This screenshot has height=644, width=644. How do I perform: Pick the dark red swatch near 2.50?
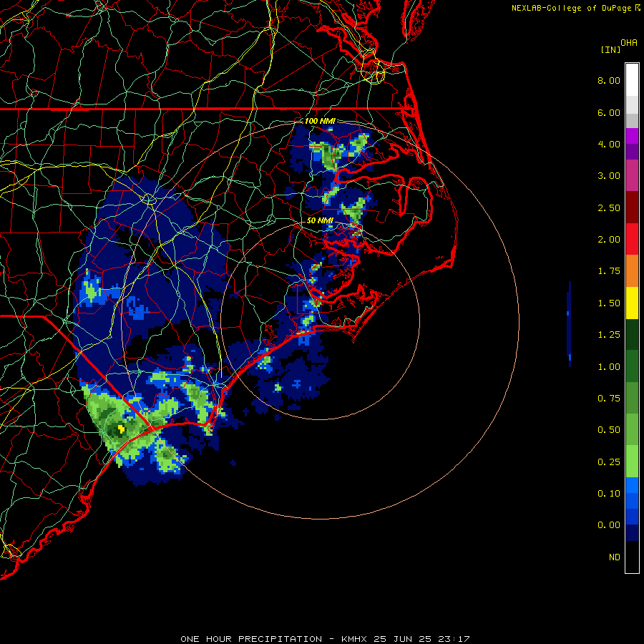tap(632, 208)
